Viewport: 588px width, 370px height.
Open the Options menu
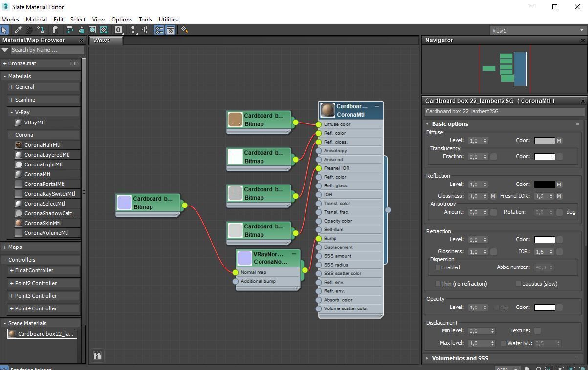122,20
